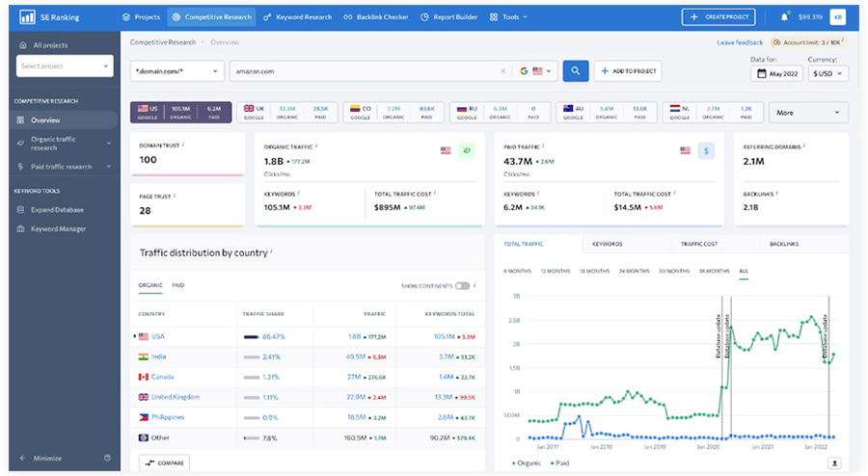Click the Domain Trust info icon
Viewport: 868px width, 476px height.
tap(182, 145)
